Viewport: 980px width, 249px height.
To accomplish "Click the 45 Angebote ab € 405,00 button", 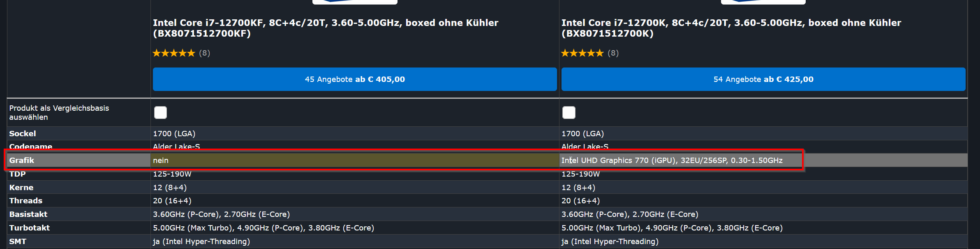I will click(x=355, y=79).
